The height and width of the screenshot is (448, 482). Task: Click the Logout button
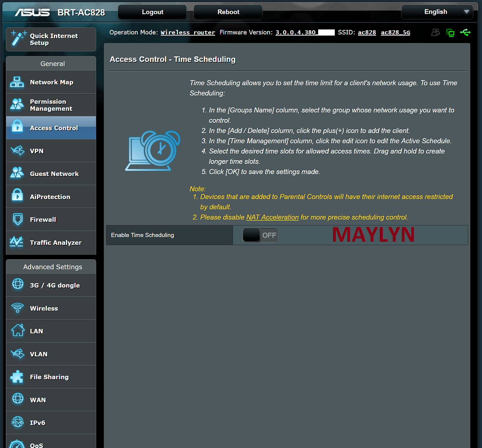point(153,12)
